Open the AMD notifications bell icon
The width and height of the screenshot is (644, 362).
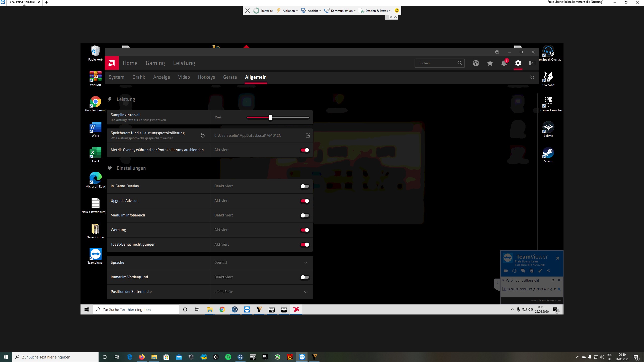[504, 63]
